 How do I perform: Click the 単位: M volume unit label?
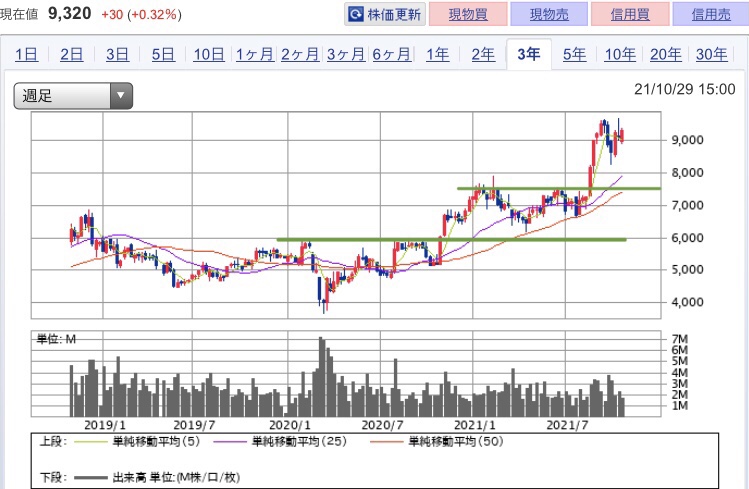[56, 339]
